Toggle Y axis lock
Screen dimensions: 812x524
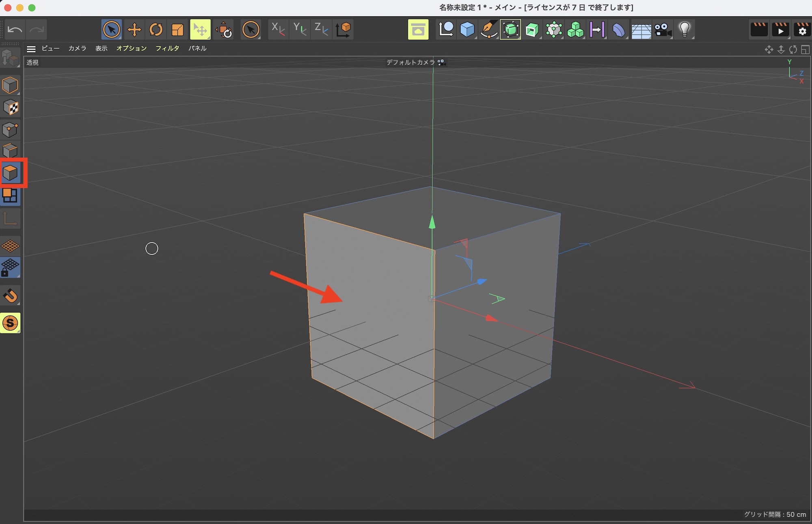pyautogui.click(x=300, y=30)
